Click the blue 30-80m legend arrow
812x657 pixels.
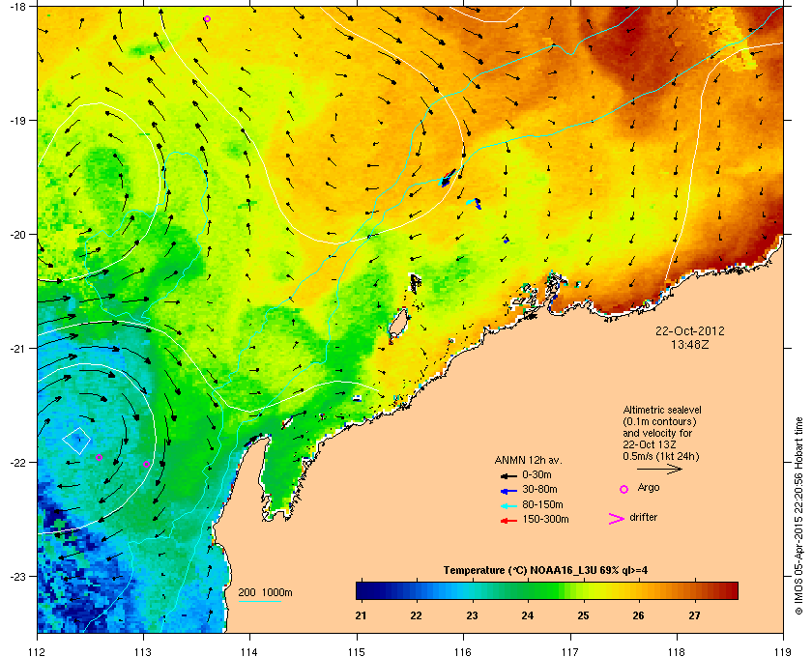(x=508, y=490)
